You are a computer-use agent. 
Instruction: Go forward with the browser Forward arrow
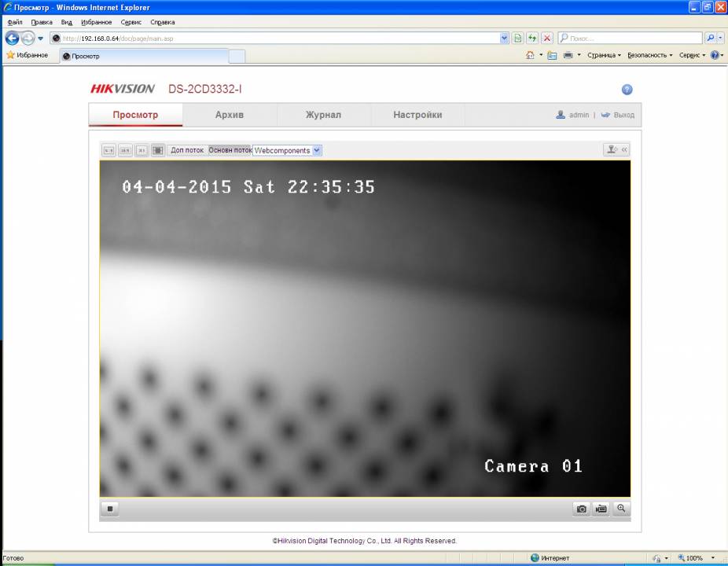pyautogui.click(x=28, y=38)
